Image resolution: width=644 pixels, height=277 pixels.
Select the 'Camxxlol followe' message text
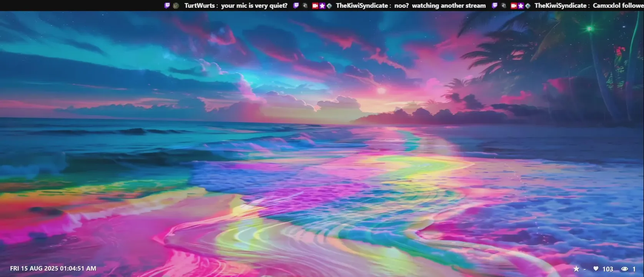pyautogui.click(x=618, y=5)
